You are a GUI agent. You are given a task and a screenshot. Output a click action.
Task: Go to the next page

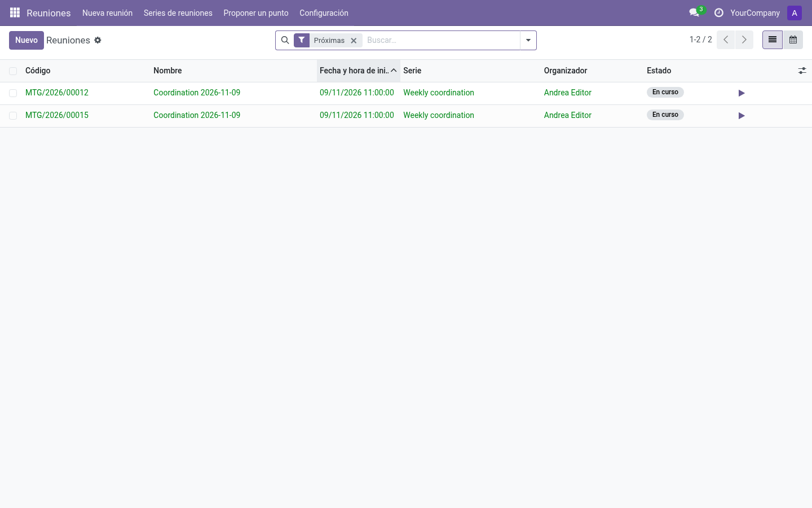[x=744, y=40]
